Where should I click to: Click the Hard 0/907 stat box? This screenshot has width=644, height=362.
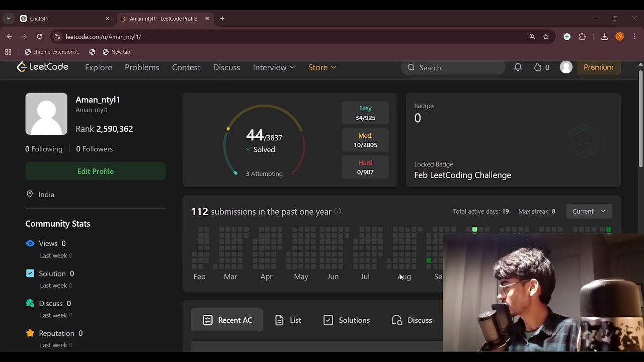click(x=365, y=167)
